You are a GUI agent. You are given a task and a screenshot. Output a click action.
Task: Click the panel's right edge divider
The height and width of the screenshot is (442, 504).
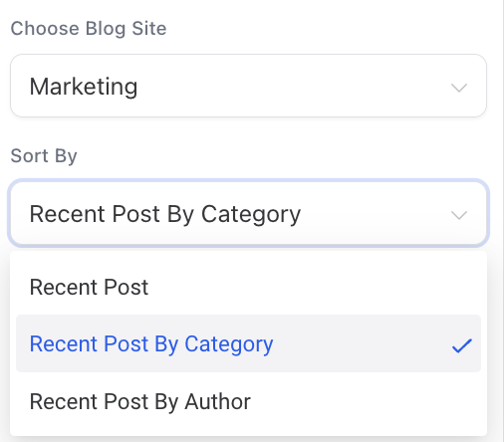pyautogui.click(x=503, y=221)
